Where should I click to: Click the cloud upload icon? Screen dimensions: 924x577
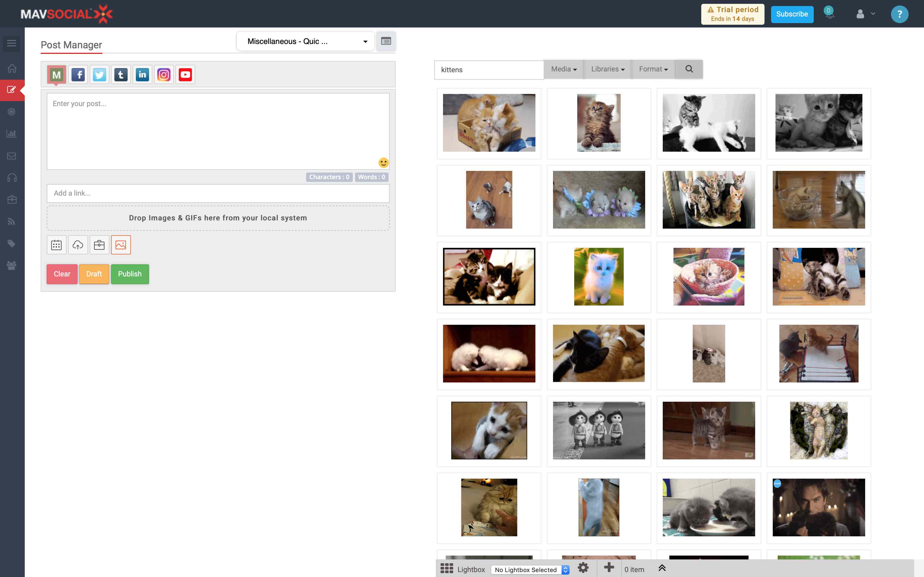pyautogui.click(x=78, y=245)
